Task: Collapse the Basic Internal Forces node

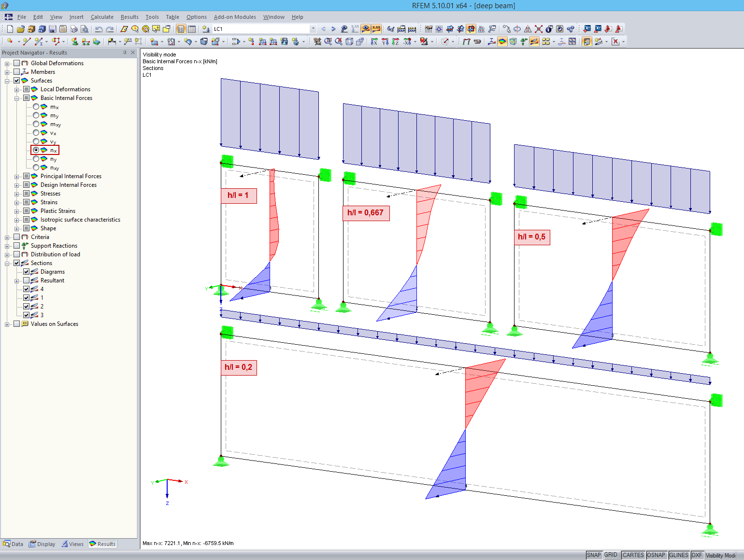Action: [17, 98]
